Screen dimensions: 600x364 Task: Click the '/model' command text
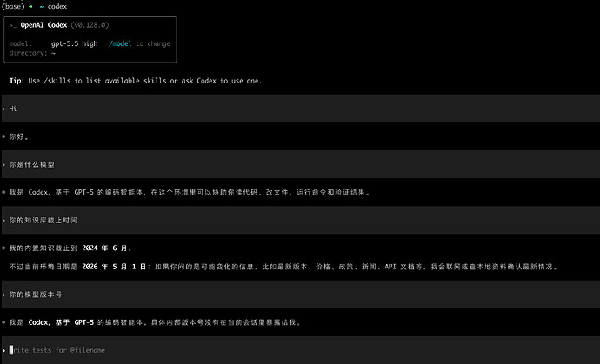click(120, 44)
